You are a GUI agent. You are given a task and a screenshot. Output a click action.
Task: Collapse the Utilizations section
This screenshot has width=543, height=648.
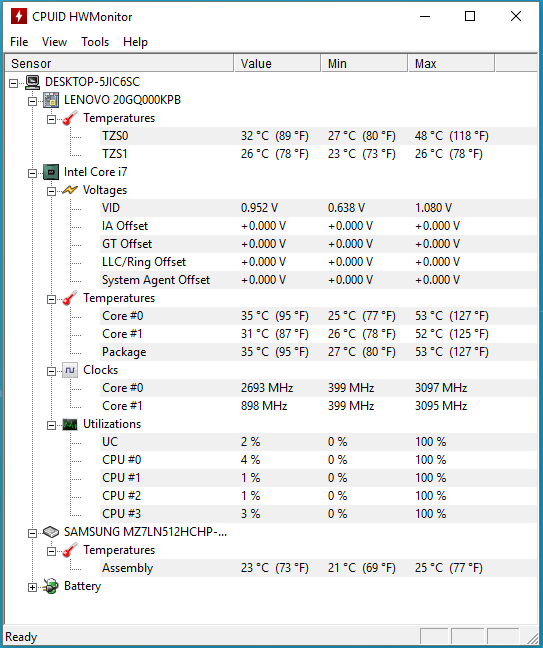pos(51,425)
